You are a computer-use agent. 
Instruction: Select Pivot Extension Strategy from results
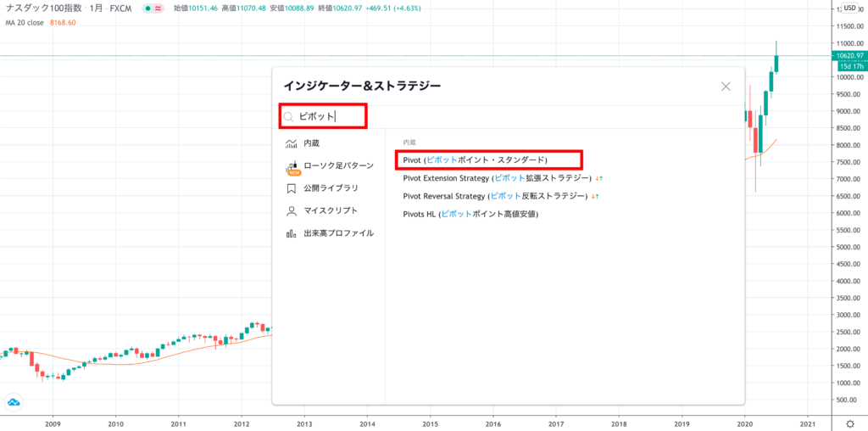(x=498, y=178)
